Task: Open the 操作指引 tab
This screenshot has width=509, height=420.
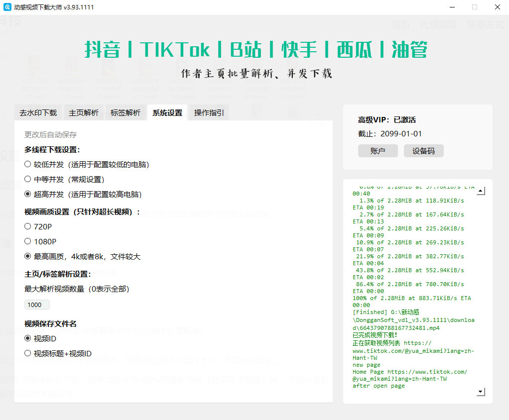Action: (x=209, y=113)
